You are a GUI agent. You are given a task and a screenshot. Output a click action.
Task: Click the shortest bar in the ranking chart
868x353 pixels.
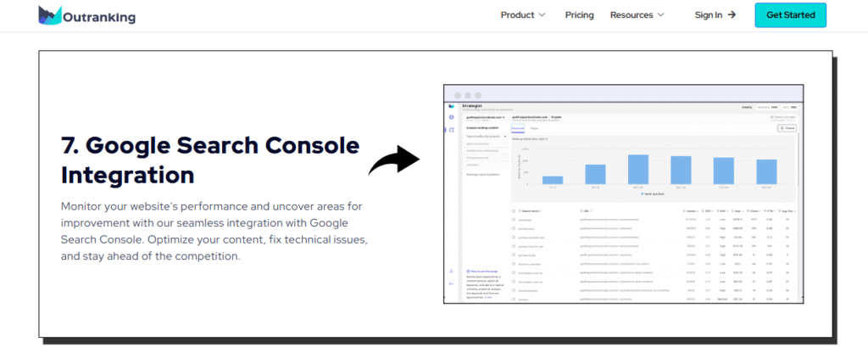pos(553,180)
